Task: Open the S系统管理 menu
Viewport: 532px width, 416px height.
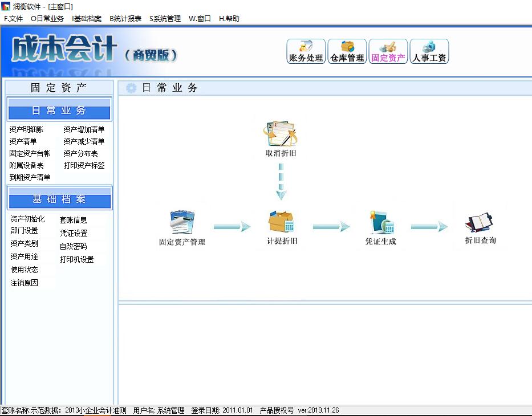Action: 165,19
